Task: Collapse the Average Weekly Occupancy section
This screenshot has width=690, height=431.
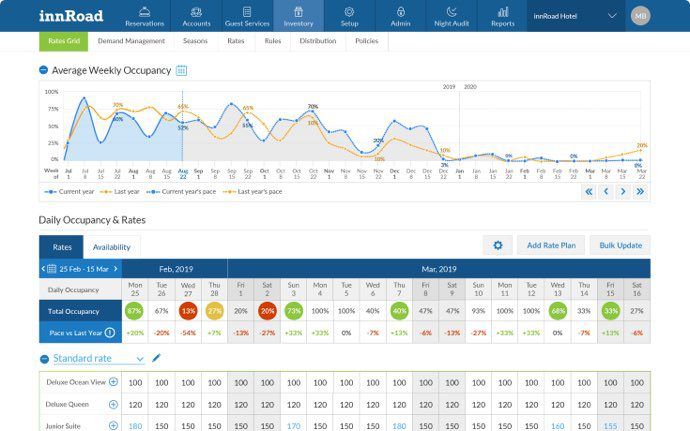Action: click(x=44, y=70)
